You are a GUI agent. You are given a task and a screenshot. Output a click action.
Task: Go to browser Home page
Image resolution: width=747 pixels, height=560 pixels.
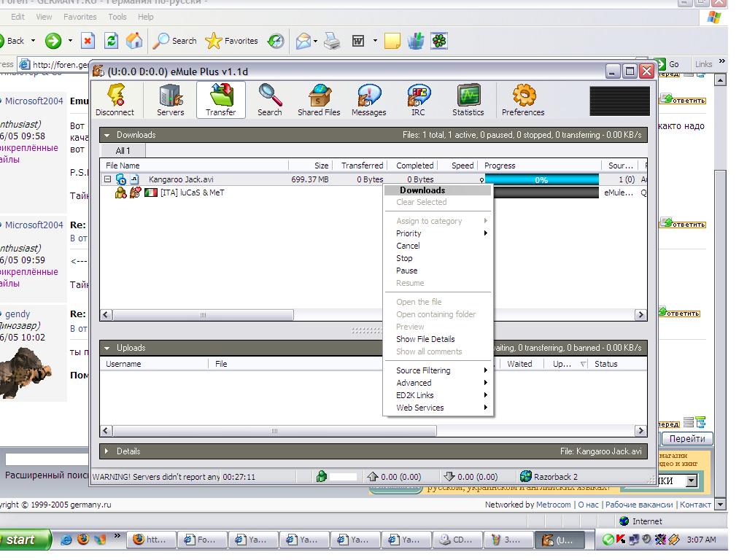click(134, 41)
